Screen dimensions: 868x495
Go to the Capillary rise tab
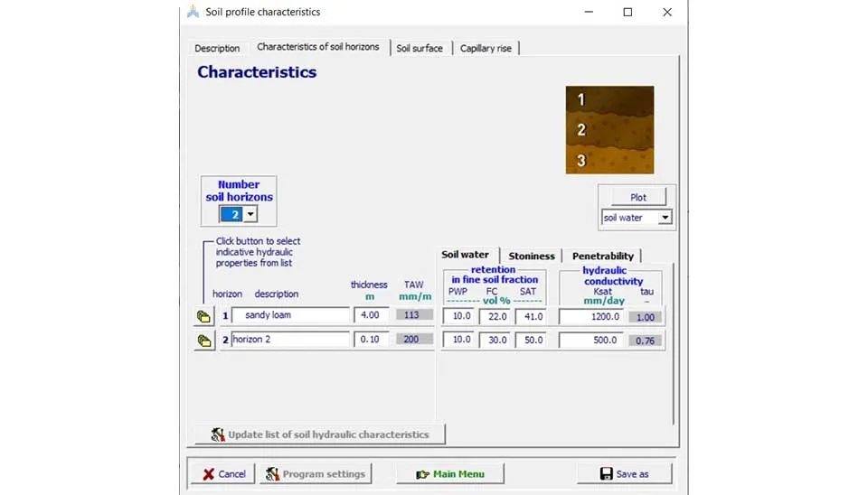486,48
